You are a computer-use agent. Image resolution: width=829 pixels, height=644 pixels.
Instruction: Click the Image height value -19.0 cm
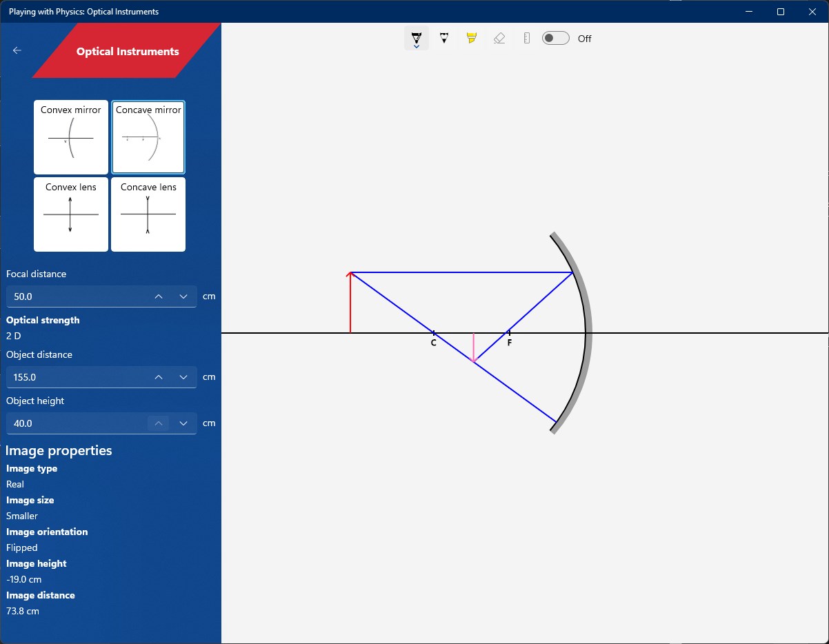[x=24, y=579]
